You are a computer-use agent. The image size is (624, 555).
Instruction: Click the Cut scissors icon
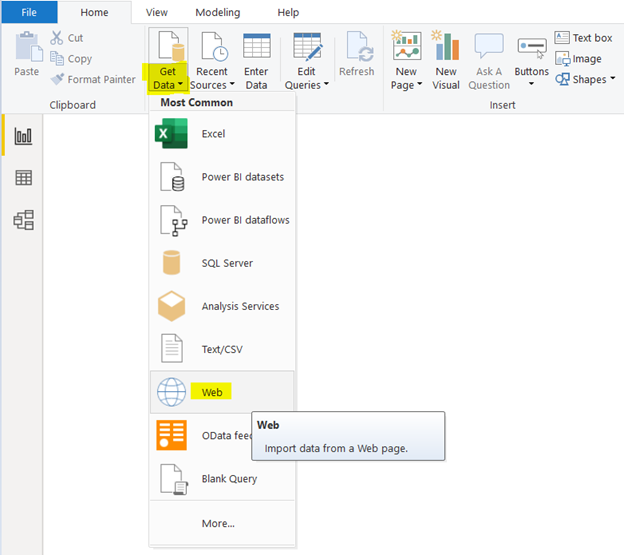pyautogui.click(x=57, y=38)
